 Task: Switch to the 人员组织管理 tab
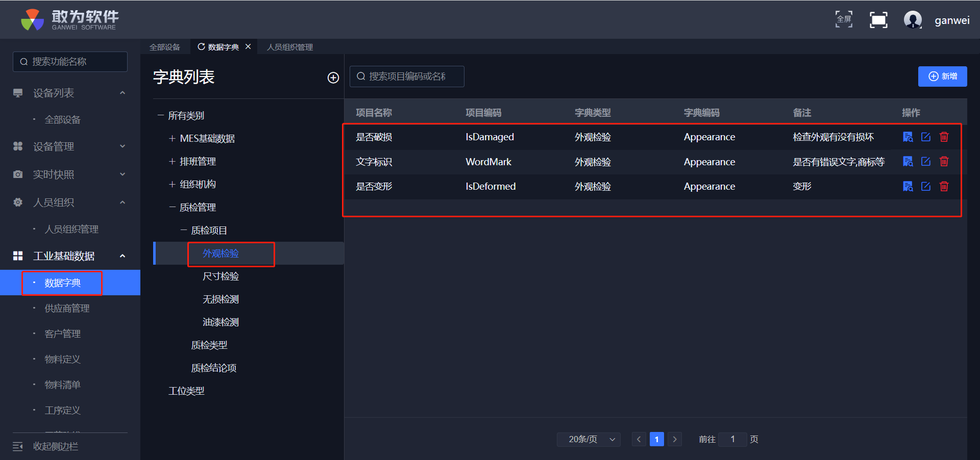pyautogui.click(x=290, y=47)
